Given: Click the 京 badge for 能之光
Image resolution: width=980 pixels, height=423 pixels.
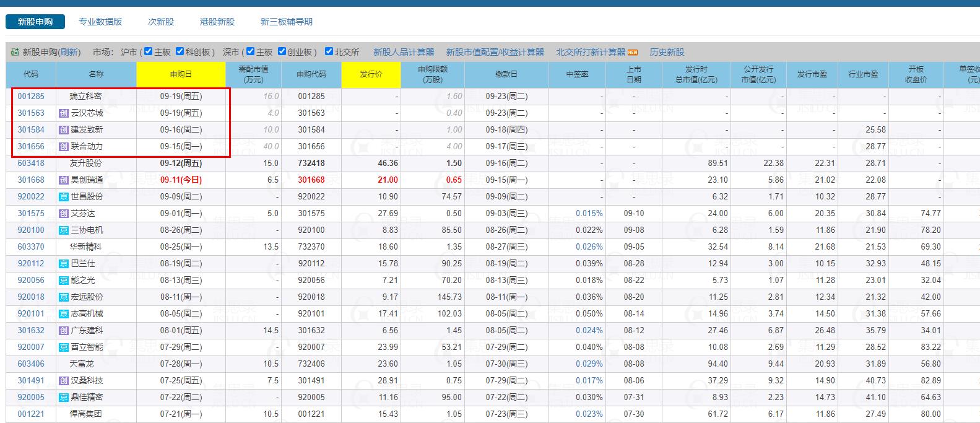Looking at the screenshot, I should coord(63,281).
